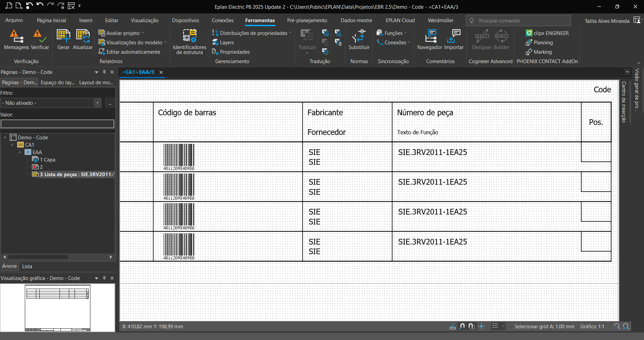Open Phoenix Contact Planning tool
The image size is (644, 340).
click(539, 43)
